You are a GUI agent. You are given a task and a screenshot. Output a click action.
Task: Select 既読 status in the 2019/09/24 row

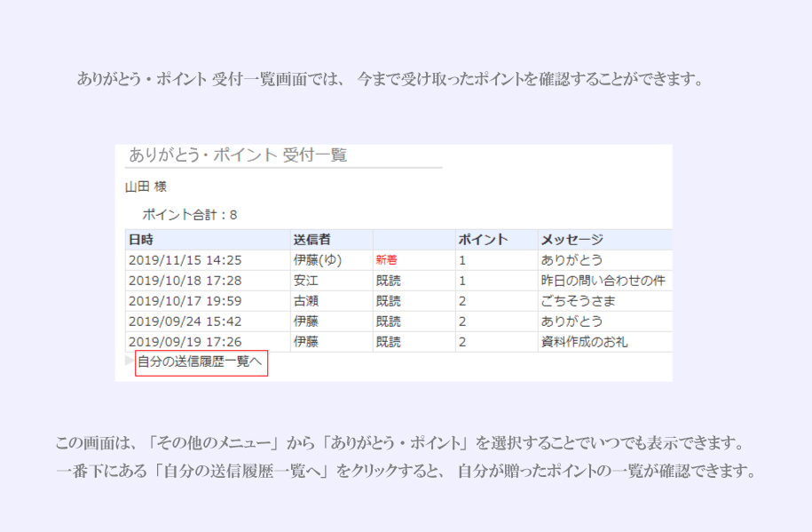point(389,322)
